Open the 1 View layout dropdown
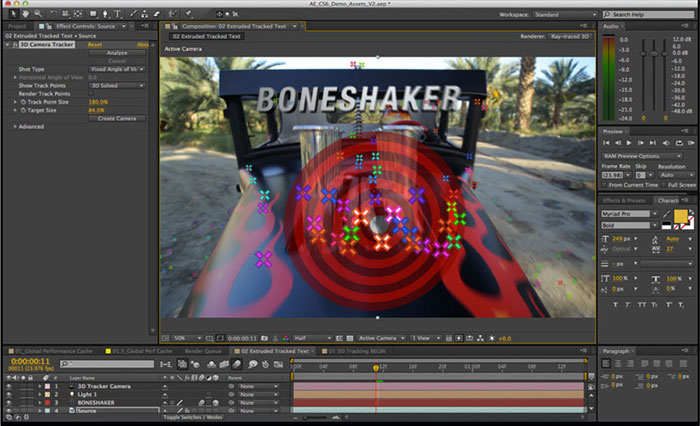 point(425,338)
